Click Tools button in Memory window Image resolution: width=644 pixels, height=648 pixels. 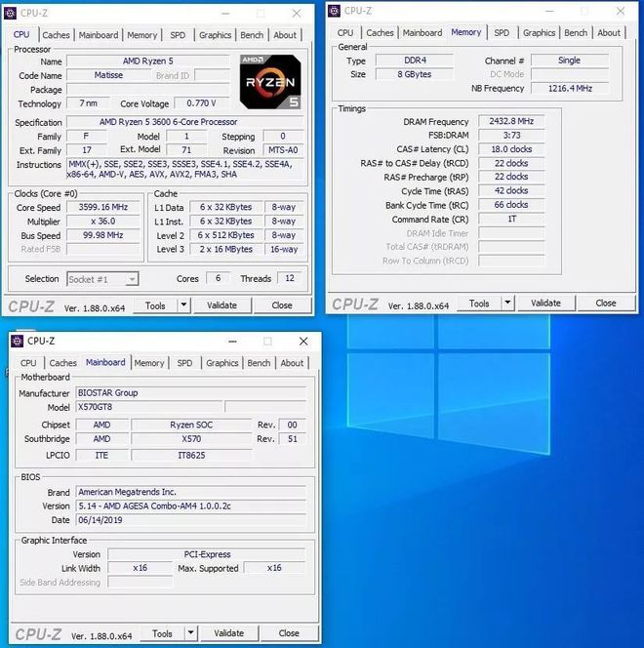[479, 303]
